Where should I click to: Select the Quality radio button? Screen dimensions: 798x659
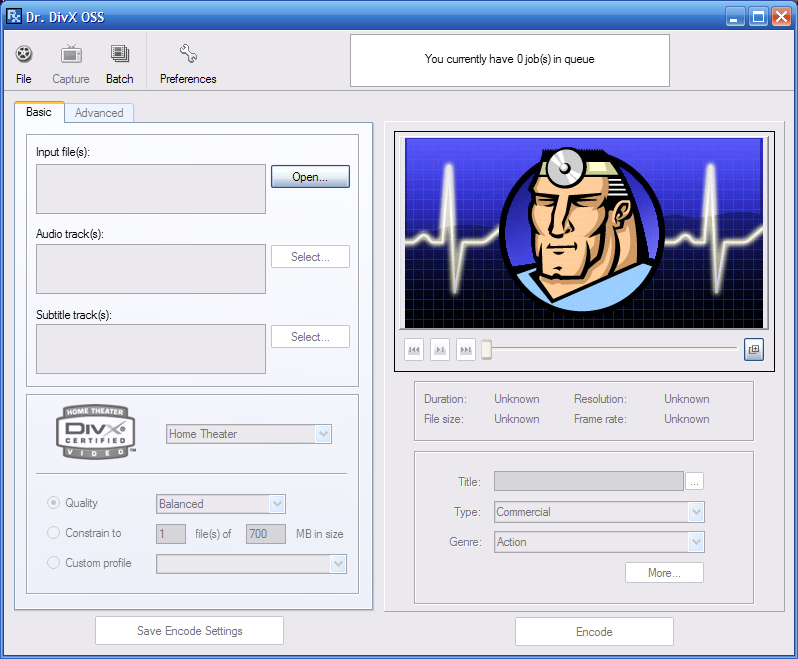(54, 503)
